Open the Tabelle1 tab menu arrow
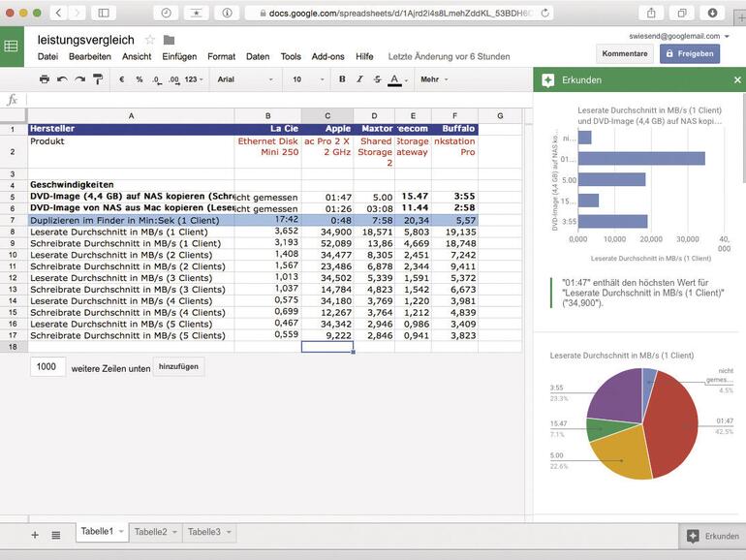 [121, 532]
